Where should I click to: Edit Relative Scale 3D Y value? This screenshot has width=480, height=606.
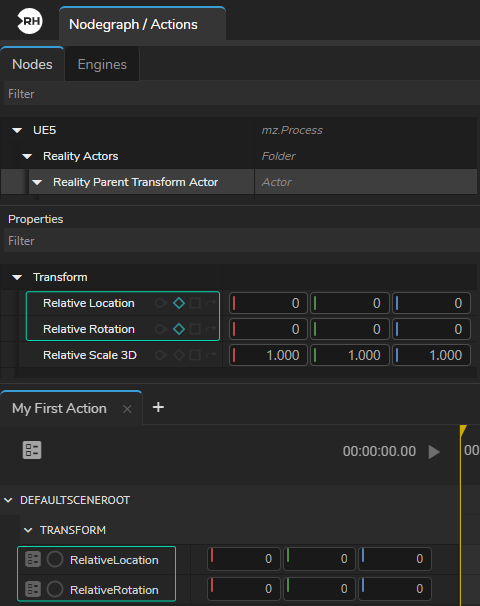point(350,355)
